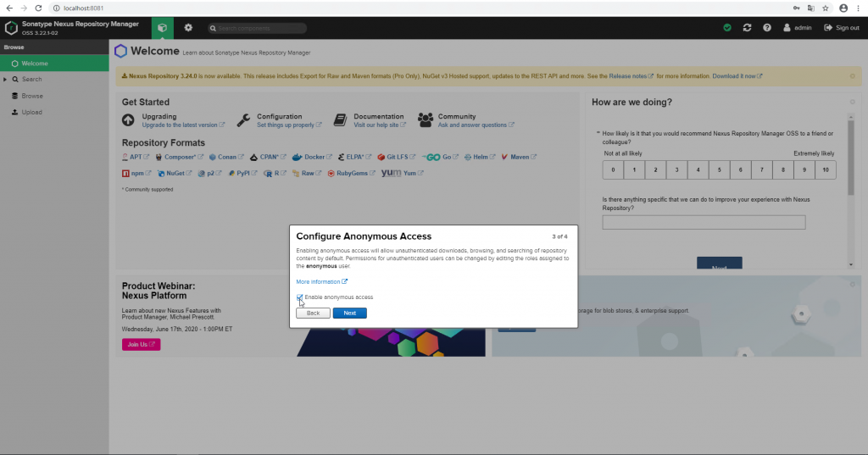Viewport: 868px width, 455px height.
Task: Click the Upgrading arrow icon
Action: click(x=128, y=120)
